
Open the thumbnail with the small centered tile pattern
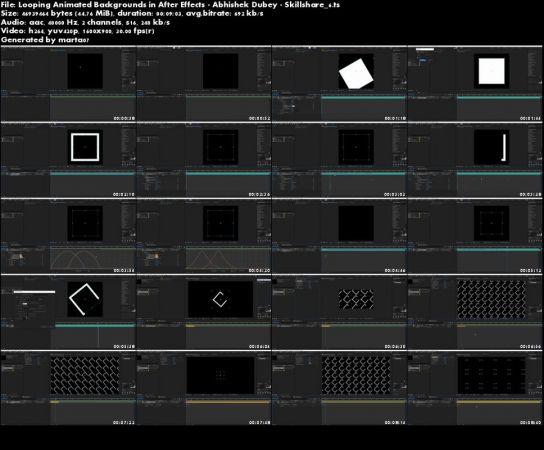click(x=339, y=312)
